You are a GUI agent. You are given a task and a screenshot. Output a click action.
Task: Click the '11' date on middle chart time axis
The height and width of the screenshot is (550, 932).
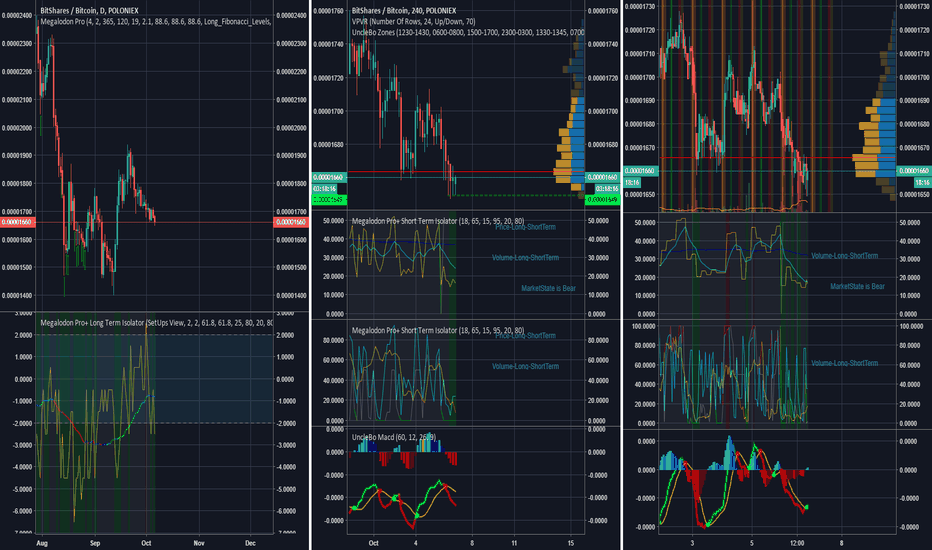(514, 543)
